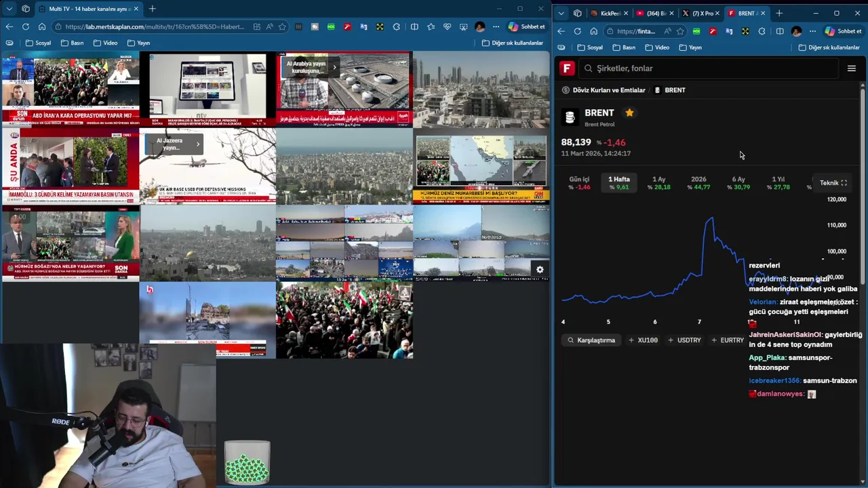Open the Yayın bookmarks folder in left browser
Screen dimensions: 868x488
[138, 43]
